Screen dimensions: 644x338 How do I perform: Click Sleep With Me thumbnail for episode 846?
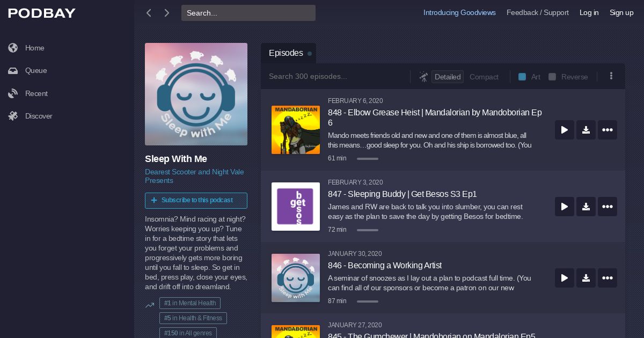click(296, 278)
